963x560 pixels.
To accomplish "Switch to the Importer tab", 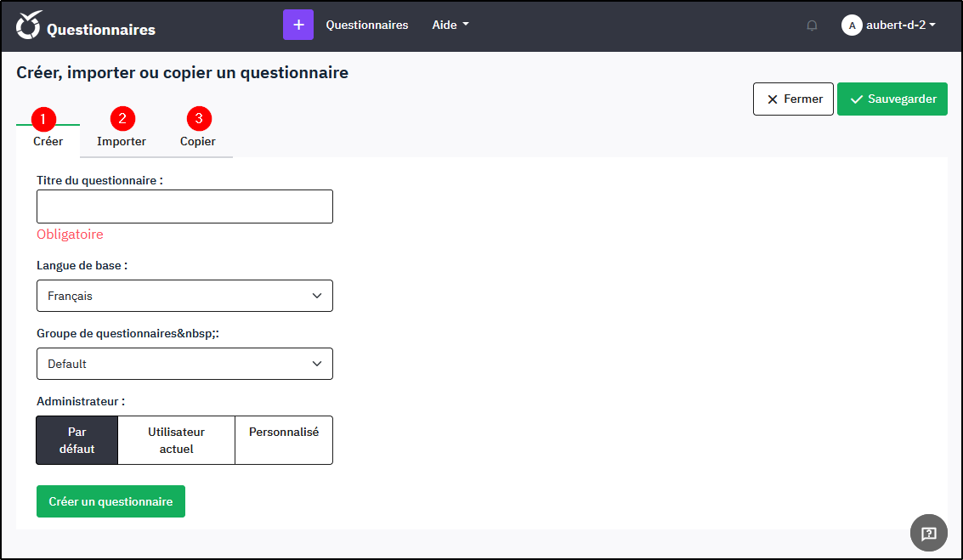I will click(122, 142).
